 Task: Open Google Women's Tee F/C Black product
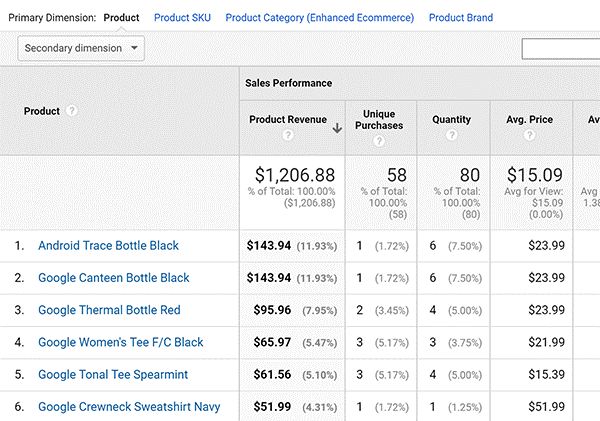[121, 342]
